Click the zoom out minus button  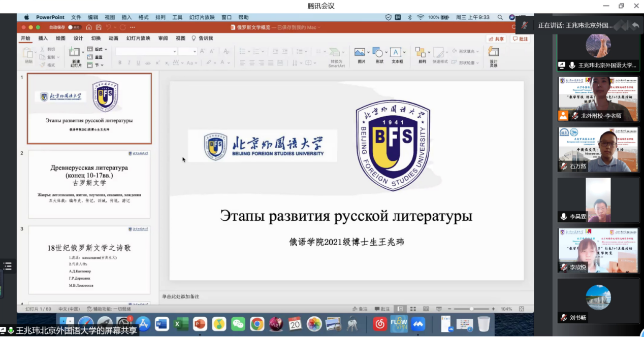point(450,309)
